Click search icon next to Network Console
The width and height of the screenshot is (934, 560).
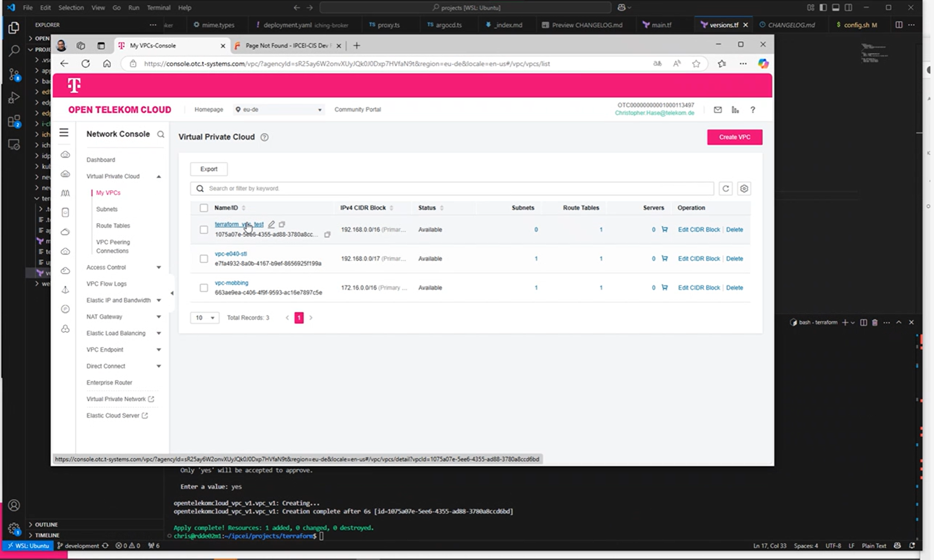pyautogui.click(x=161, y=134)
